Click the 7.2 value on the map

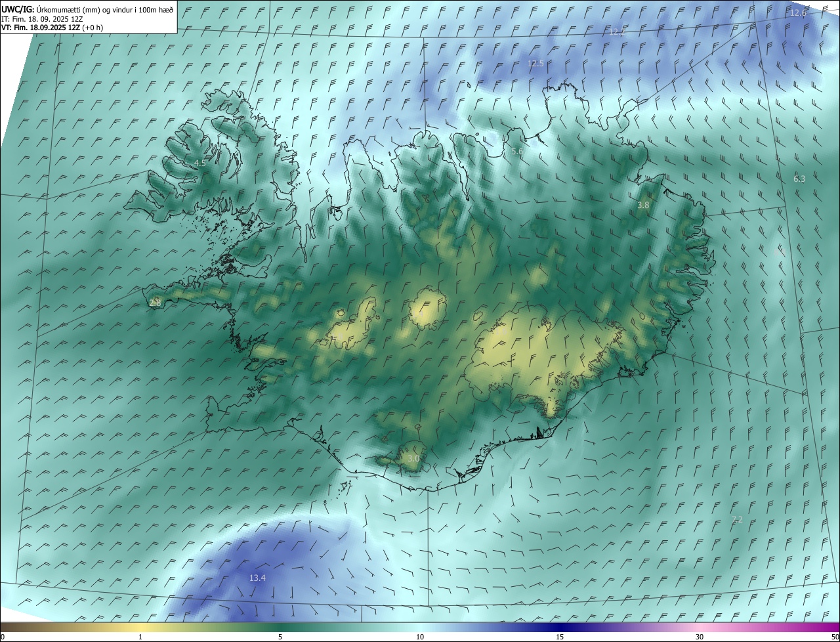coord(737,519)
